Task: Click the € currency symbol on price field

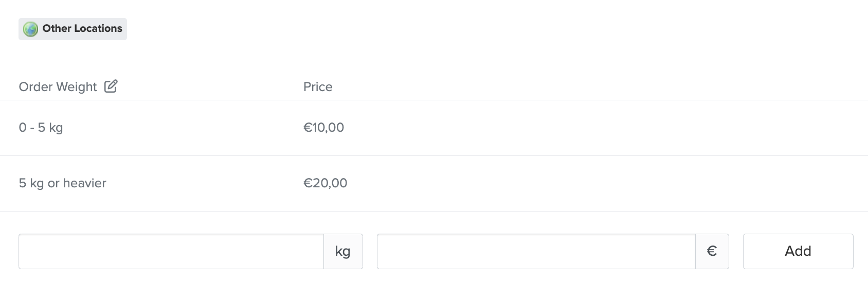Action: [712, 251]
